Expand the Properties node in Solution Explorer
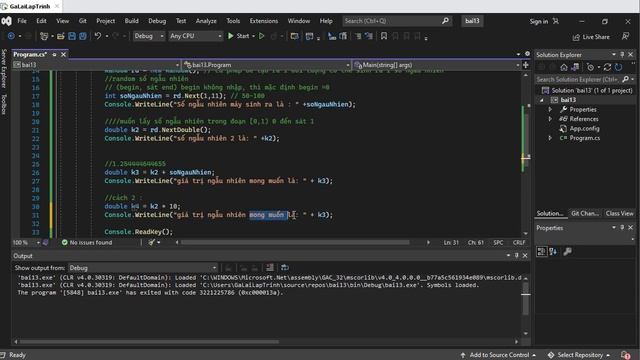Screen dimensions: 640x360 [550, 109]
